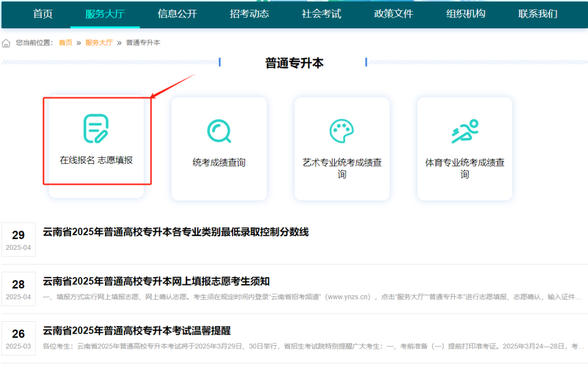588x374 pixels.
Task: Open the 首页 navigation menu item
Action: (x=43, y=14)
